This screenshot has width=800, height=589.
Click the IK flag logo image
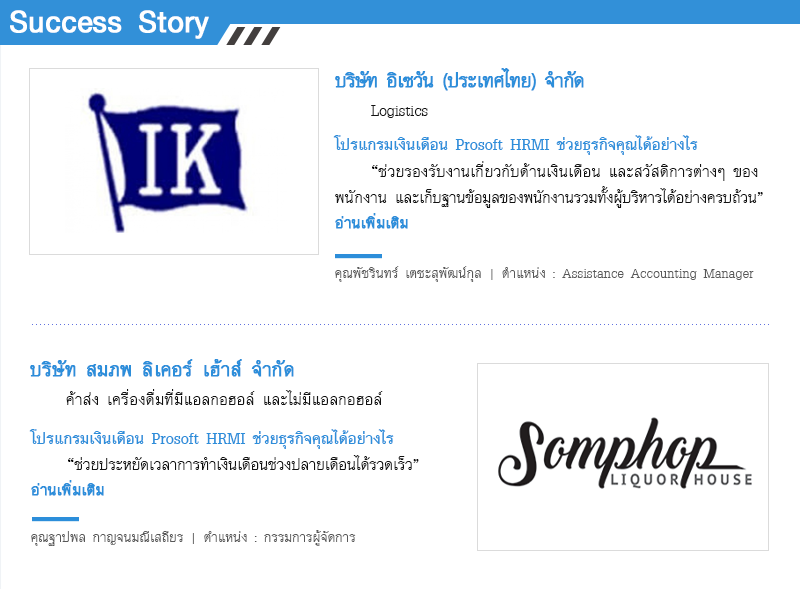[174, 161]
